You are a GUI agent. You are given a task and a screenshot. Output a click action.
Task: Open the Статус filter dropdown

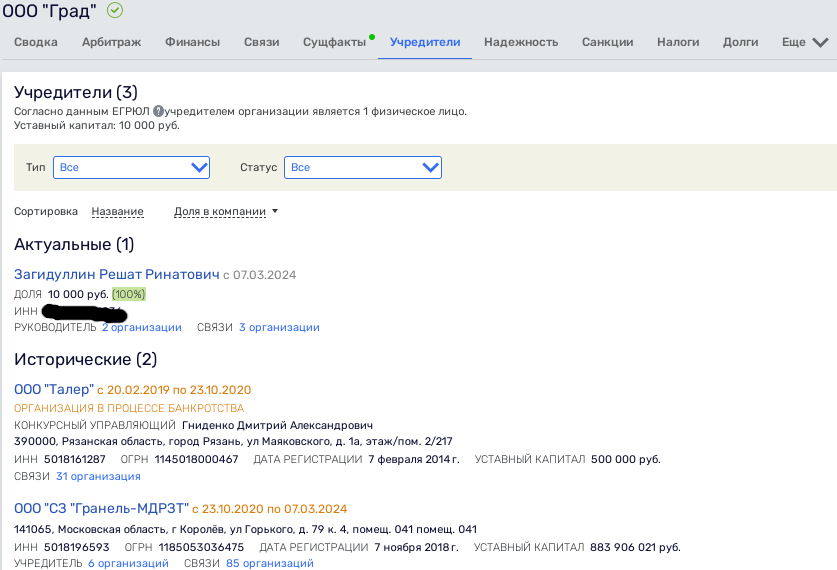(363, 168)
